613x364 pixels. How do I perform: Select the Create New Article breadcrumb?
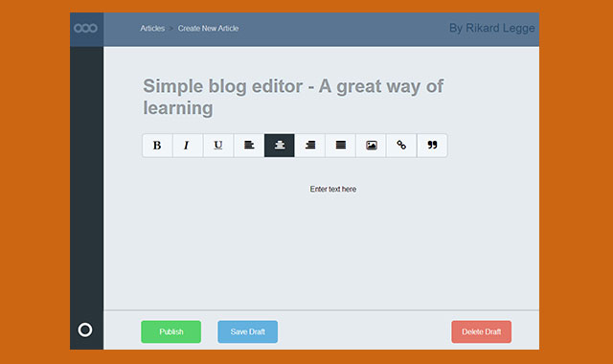(x=208, y=28)
